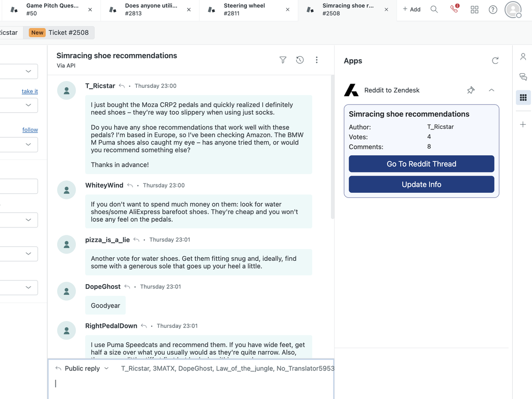The image size is (532, 399).
Task: Refresh the Apps panel with the reload icon
Action: (496, 60)
